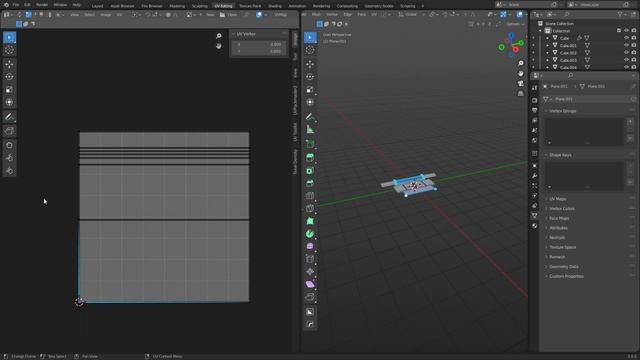Open Face menu in 3D viewport

pyautogui.click(x=362, y=14)
